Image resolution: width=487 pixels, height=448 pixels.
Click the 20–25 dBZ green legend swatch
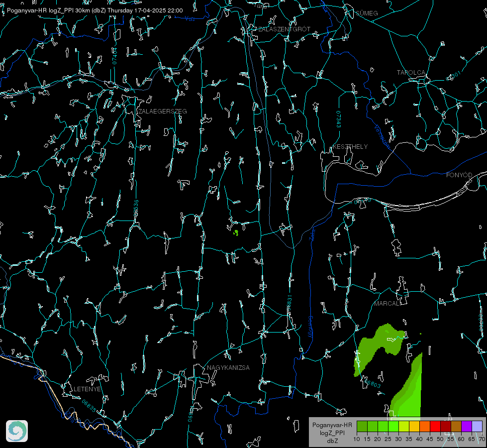[383, 426]
